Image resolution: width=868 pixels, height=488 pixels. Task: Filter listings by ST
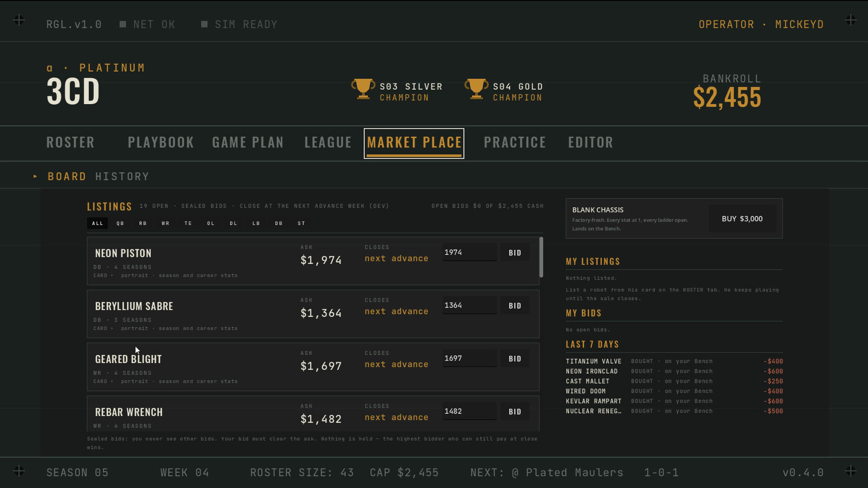coord(302,223)
